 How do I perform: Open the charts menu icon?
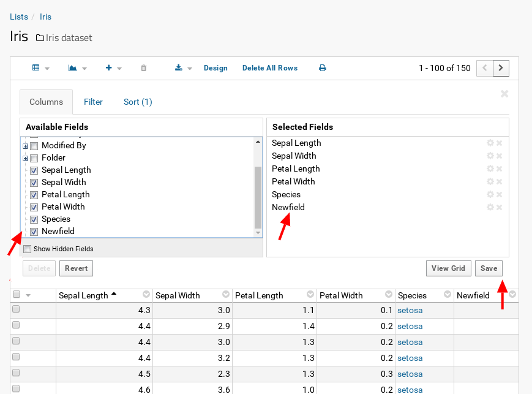[x=73, y=68]
